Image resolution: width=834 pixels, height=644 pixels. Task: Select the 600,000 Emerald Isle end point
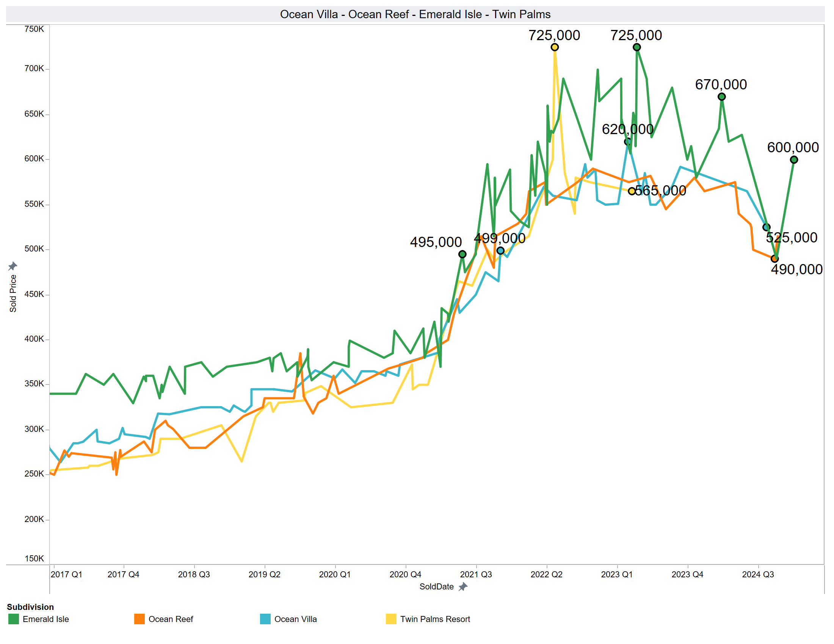point(794,160)
